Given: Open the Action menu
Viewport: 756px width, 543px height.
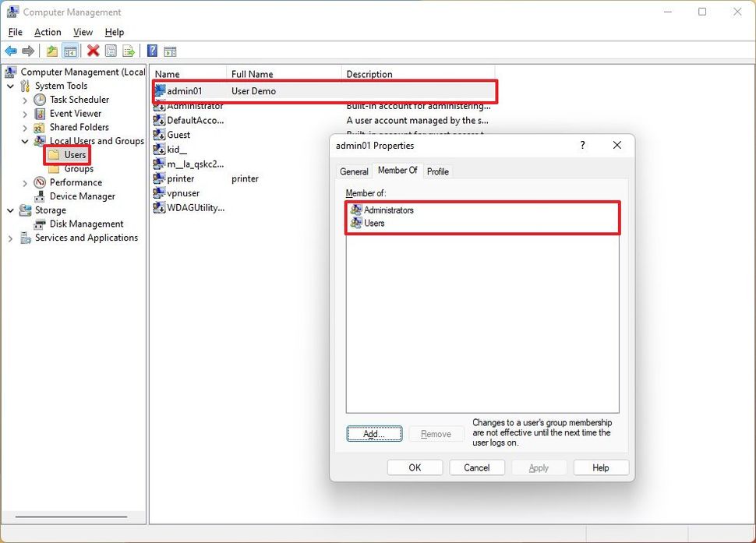Looking at the screenshot, I should tap(48, 32).
